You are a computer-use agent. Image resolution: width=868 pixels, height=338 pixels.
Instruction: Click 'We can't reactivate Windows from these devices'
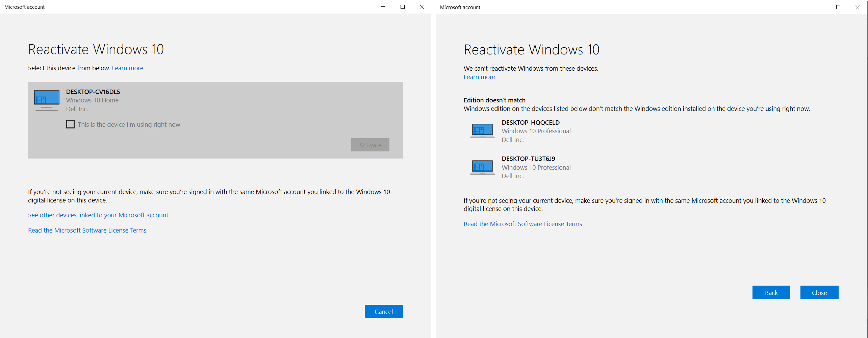click(531, 69)
